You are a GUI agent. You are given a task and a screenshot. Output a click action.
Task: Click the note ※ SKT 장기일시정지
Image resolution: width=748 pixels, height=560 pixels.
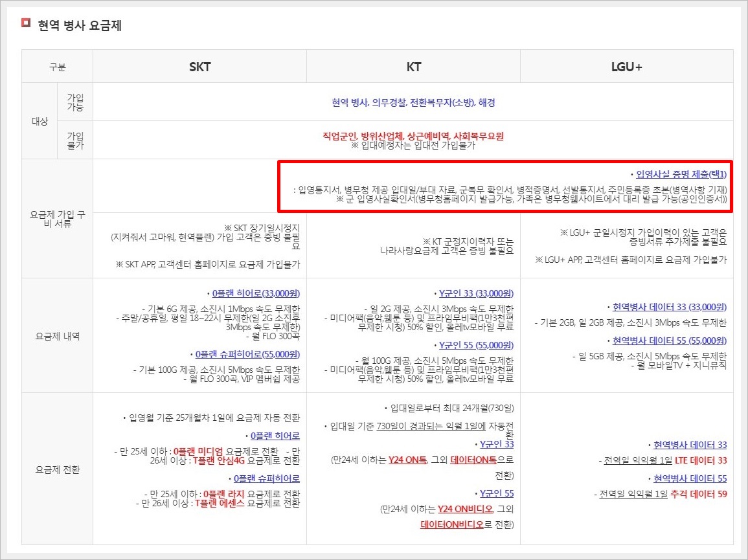click(262, 228)
